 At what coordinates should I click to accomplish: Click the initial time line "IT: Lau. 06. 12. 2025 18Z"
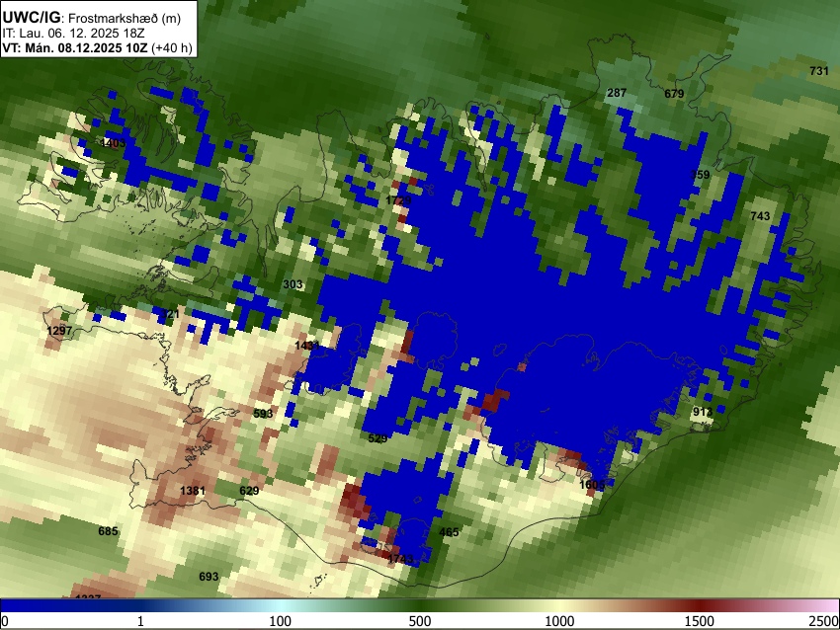[73, 34]
